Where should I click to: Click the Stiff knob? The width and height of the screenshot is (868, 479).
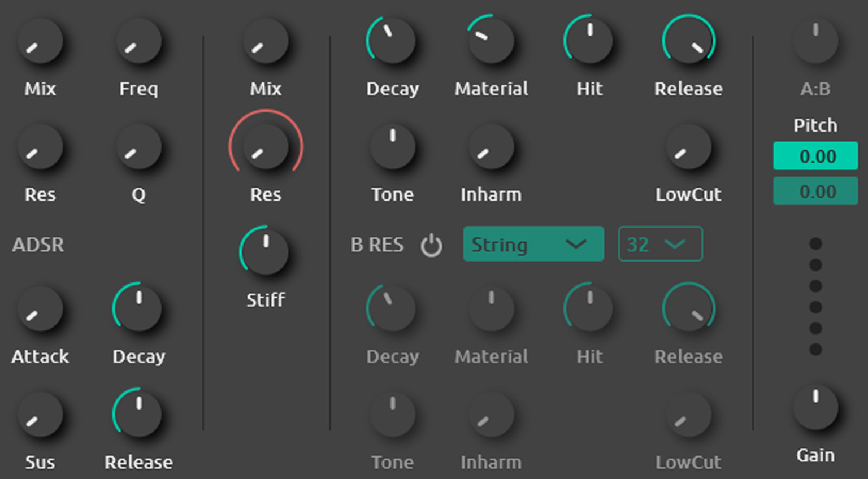(265, 251)
